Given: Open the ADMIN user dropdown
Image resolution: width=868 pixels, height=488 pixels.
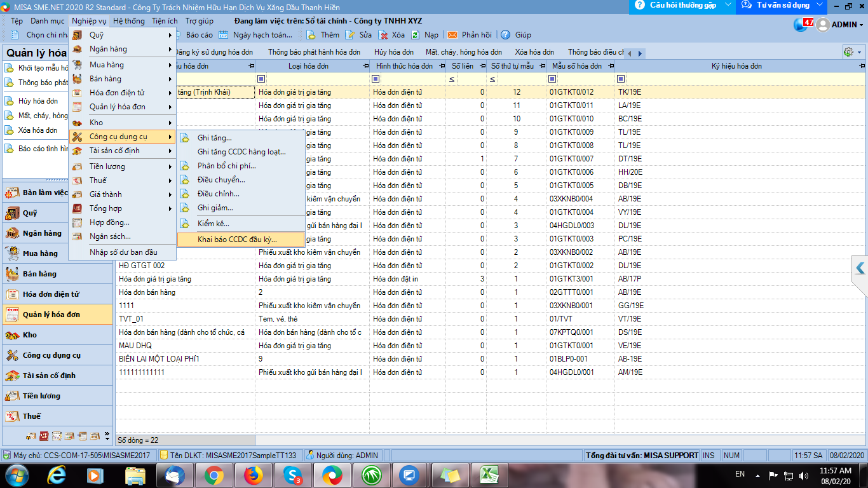Looking at the screenshot, I should coord(841,25).
